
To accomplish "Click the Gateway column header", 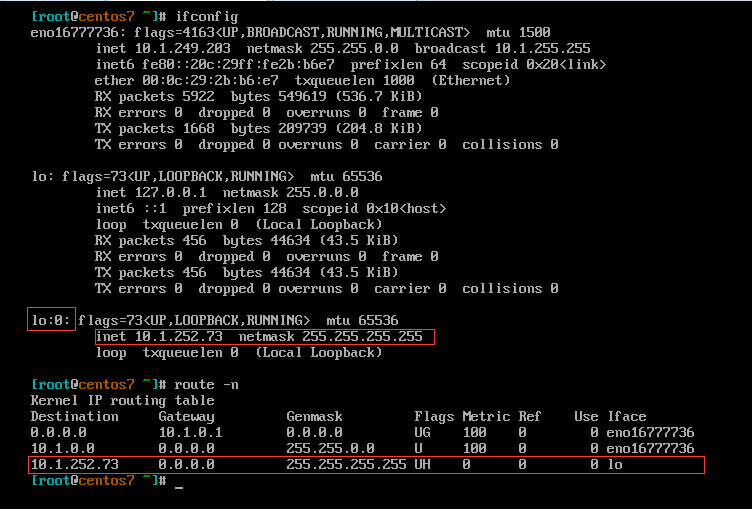I will coord(186,417).
